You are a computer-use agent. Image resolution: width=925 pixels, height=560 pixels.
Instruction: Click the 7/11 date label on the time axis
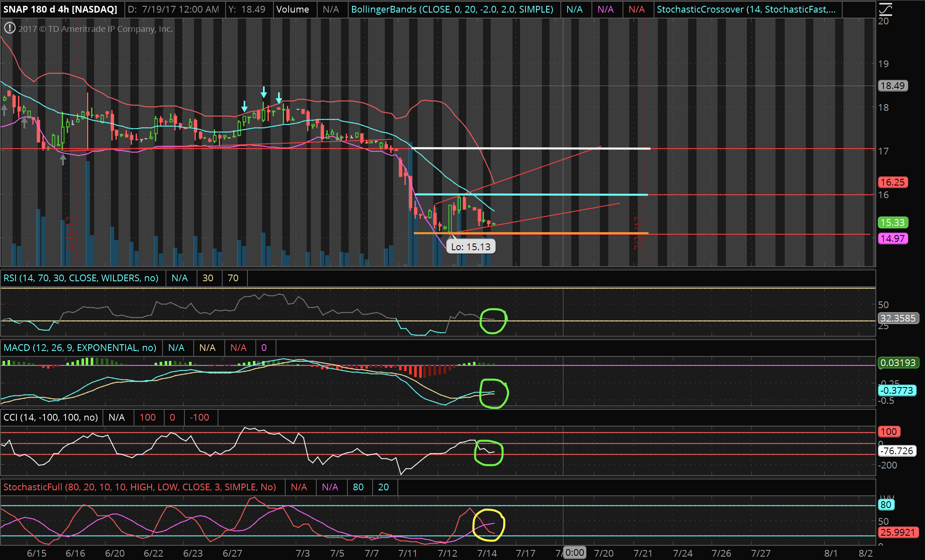coord(408,553)
